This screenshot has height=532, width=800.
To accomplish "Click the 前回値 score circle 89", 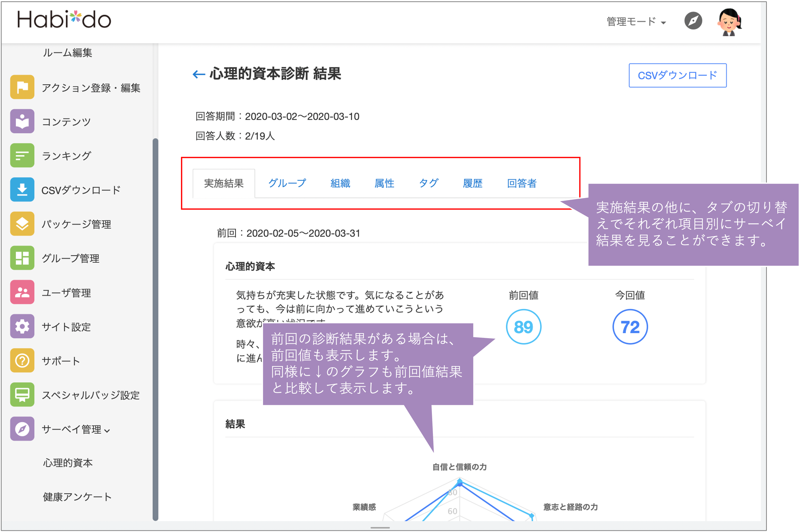I will click(x=523, y=327).
